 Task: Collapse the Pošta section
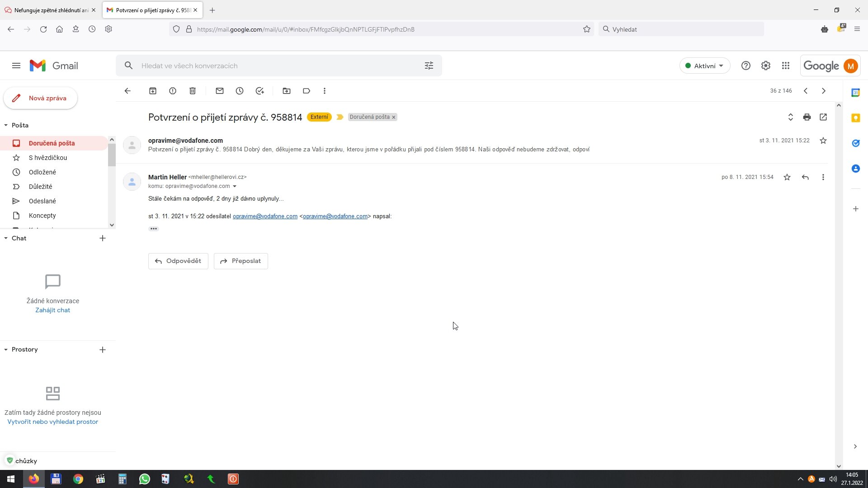click(6, 125)
